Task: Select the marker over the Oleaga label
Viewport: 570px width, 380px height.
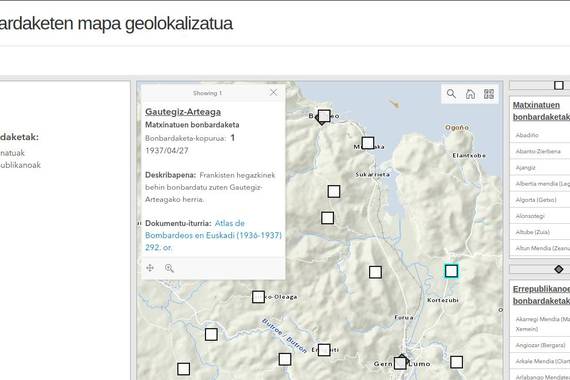Action: point(258,297)
